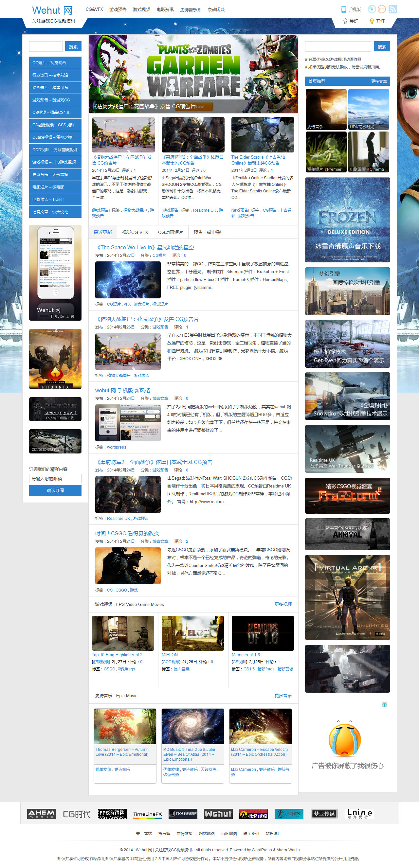Image resolution: width=419 pixels, height=868 pixels.
Task: Click the 更多音乐 link
Action: click(x=283, y=696)
